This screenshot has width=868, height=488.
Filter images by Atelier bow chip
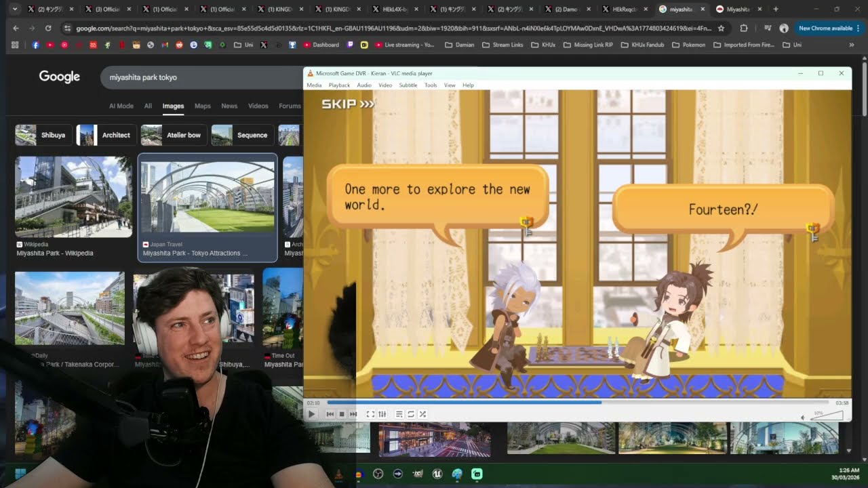coord(173,135)
